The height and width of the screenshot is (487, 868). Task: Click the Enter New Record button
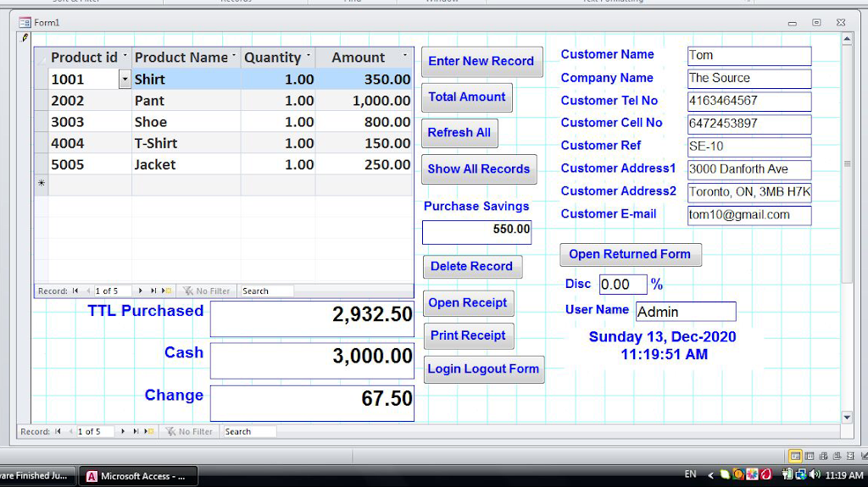coord(481,62)
